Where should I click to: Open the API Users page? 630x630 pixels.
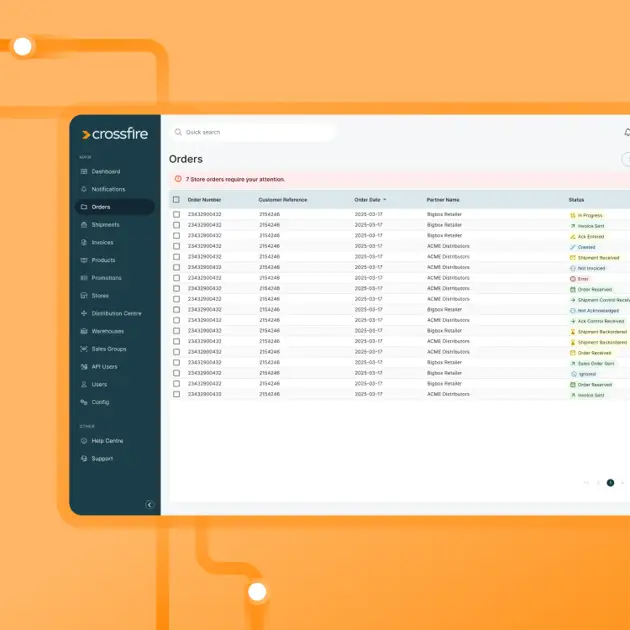point(104,366)
